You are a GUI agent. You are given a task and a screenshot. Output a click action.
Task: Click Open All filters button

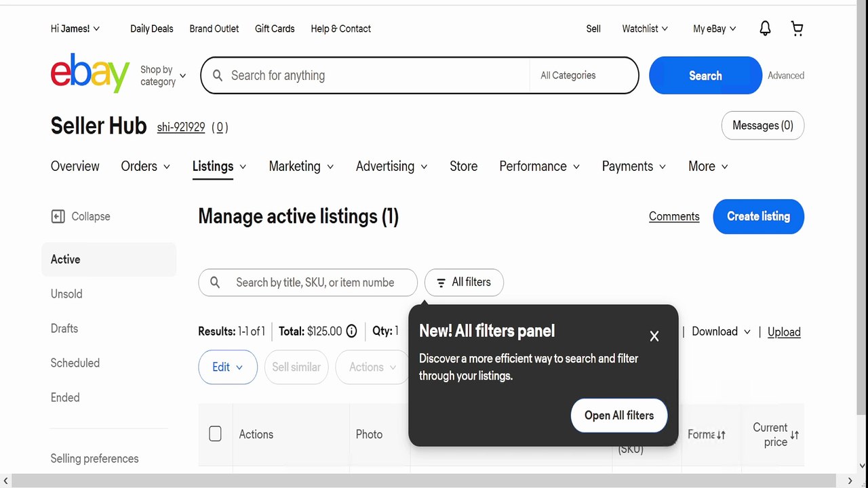tap(619, 415)
